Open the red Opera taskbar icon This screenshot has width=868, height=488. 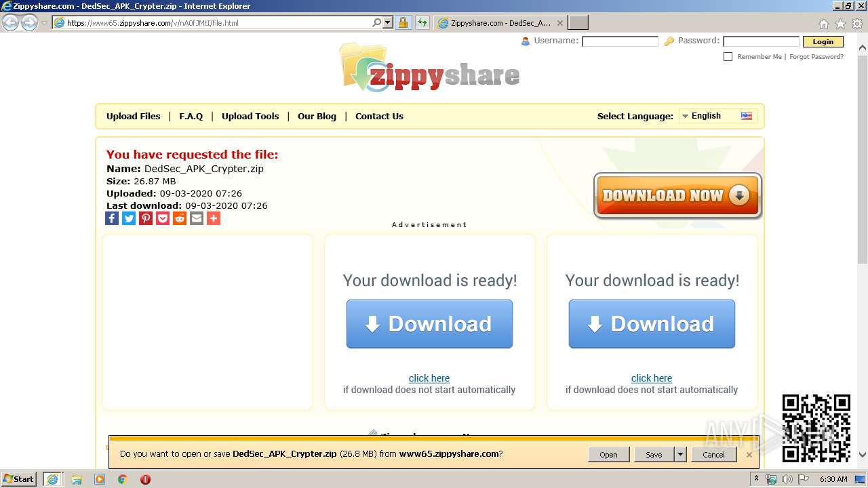click(145, 479)
